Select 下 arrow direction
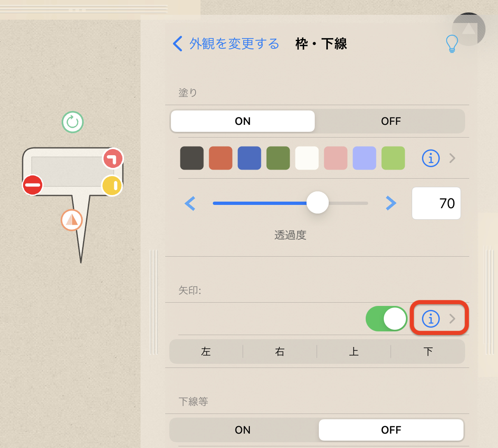498x448 pixels. pyautogui.click(x=428, y=352)
